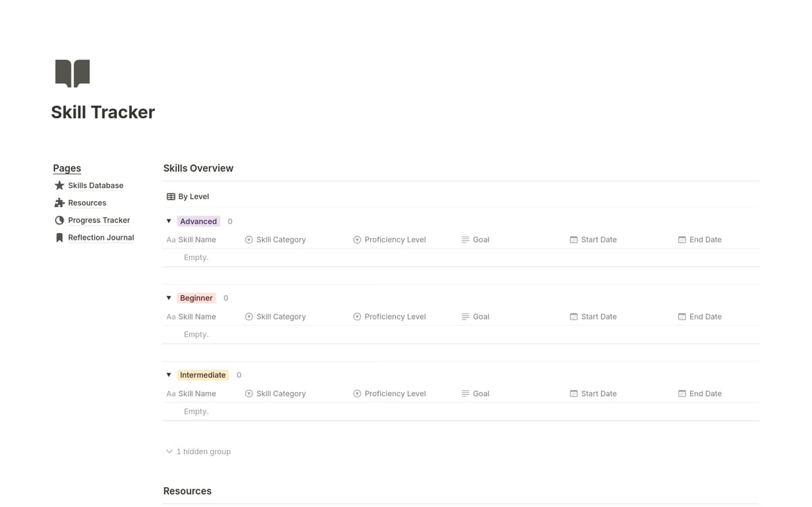Click the open book page icon above Skill Tracker
The height and width of the screenshot is (507, 812).
pyautogui.click(x=72, y=72)
